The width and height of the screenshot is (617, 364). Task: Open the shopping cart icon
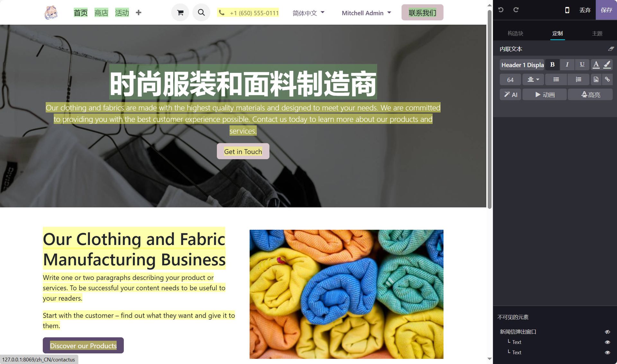coord(180,13)
